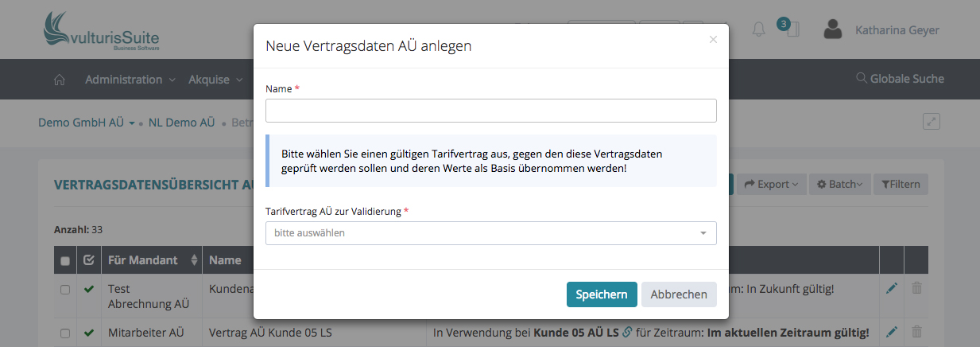Click the Speichern button

601,294
